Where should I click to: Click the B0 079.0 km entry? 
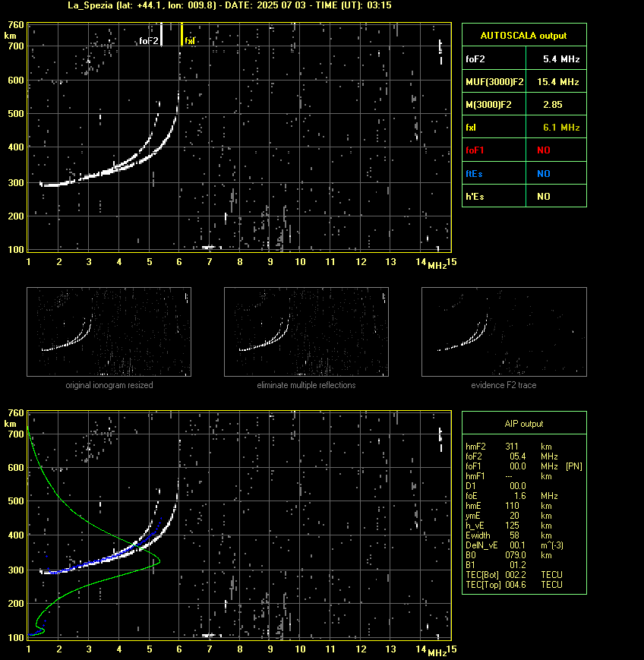pyautogui.click(x=509, y=554)
